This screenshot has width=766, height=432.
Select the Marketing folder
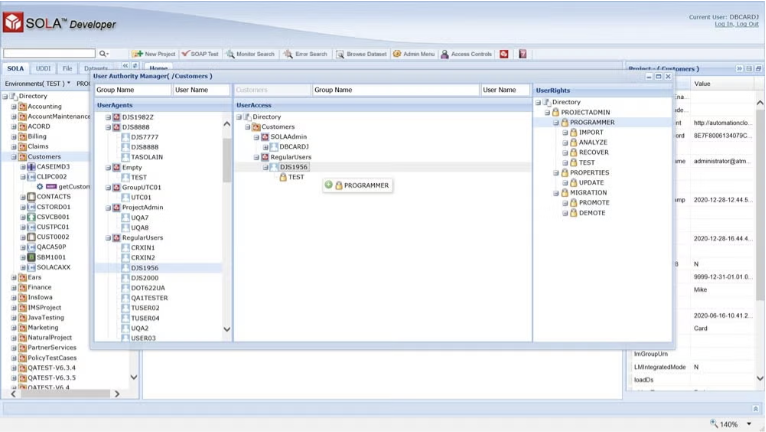43,327
